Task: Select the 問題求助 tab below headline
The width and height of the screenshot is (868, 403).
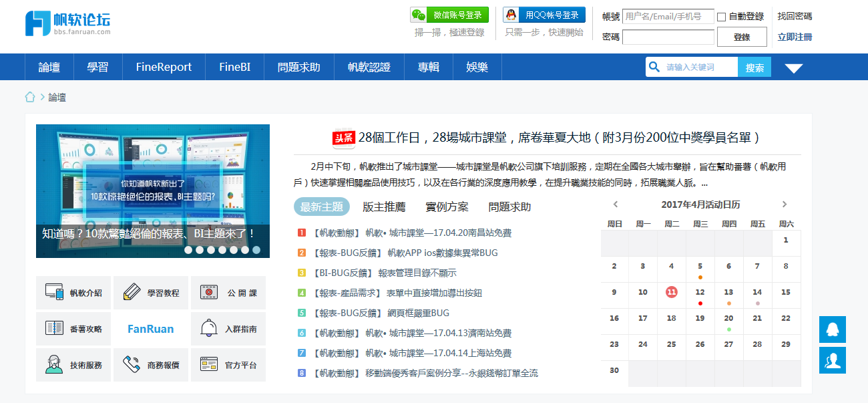Action: (x=509, y=207)
